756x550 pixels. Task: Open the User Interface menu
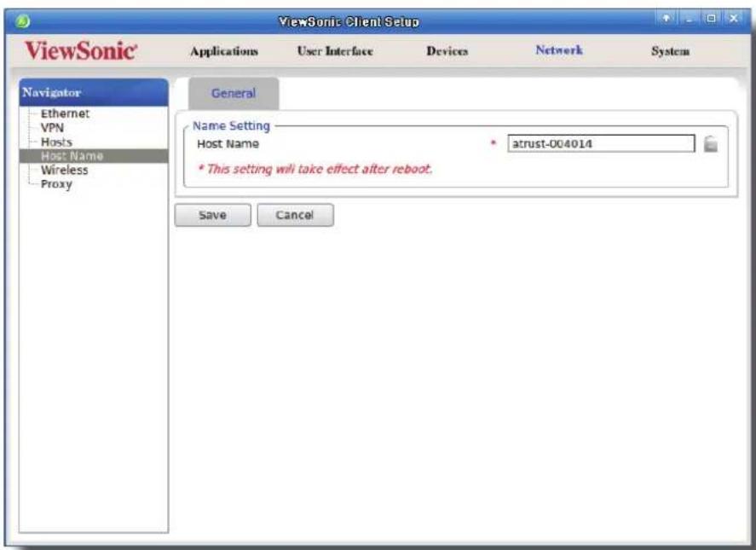[x=335, y=51]
